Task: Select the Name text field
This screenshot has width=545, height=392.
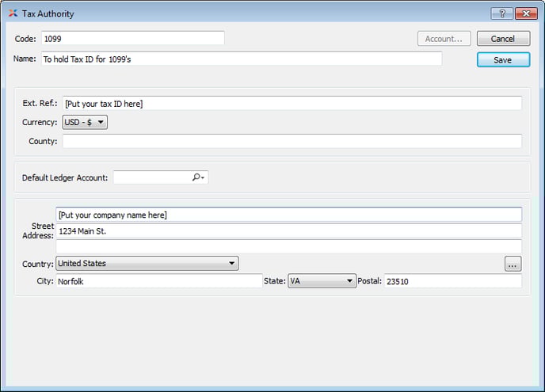Action: [x=241, y=59]
